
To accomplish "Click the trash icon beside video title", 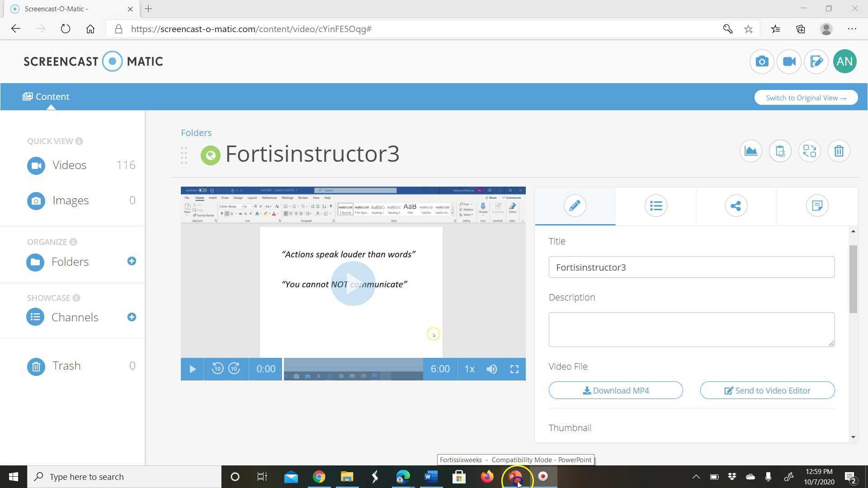I will [x=839, y=151].
